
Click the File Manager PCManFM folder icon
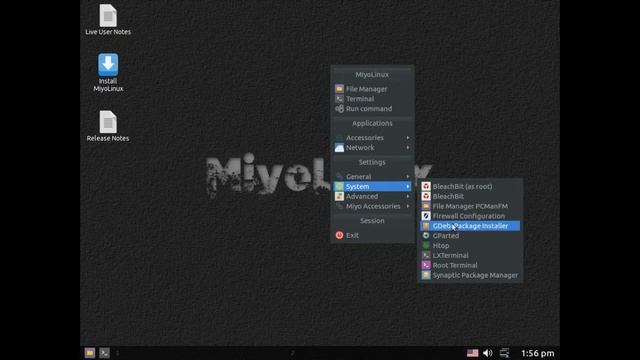426,206
